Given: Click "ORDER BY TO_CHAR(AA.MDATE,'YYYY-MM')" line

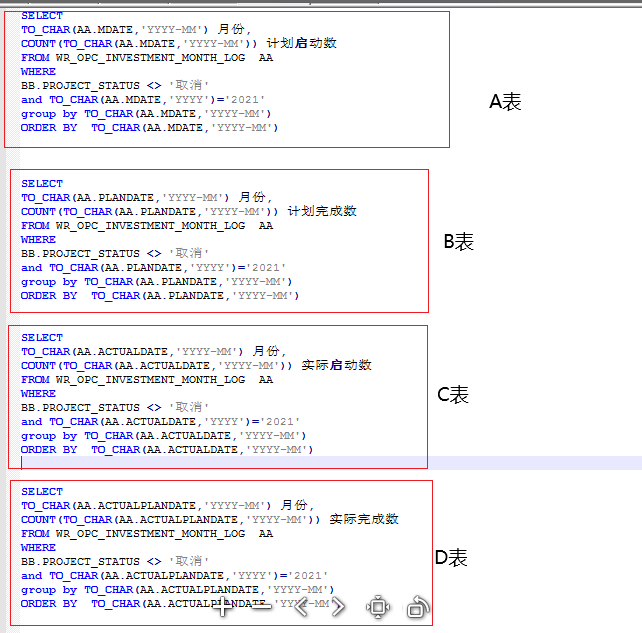Looking at the screenshot, I should pos(149,128).
